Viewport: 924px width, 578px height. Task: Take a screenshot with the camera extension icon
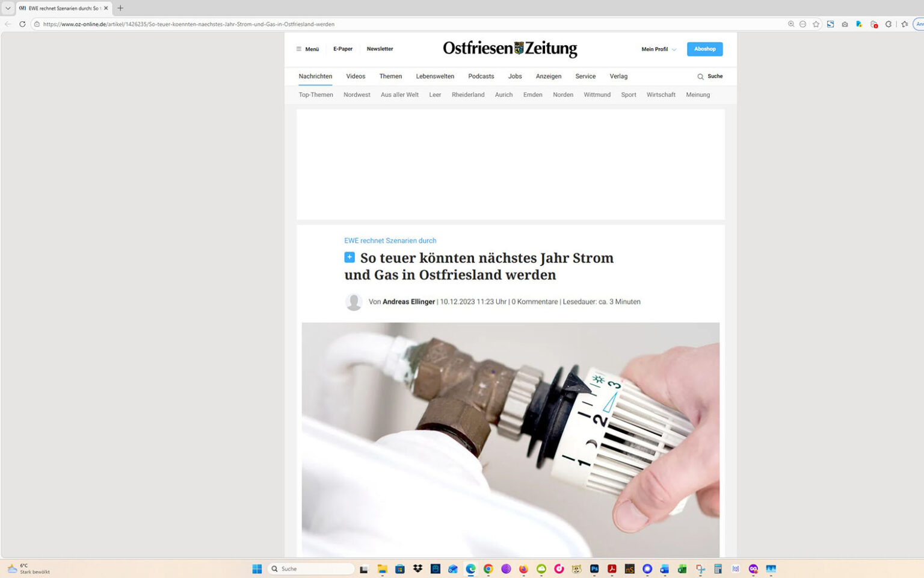click(845, 24)
